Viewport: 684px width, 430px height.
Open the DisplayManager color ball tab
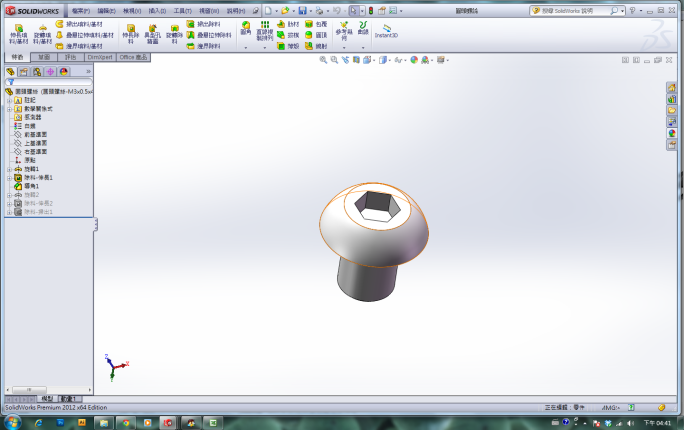[64, 72]
